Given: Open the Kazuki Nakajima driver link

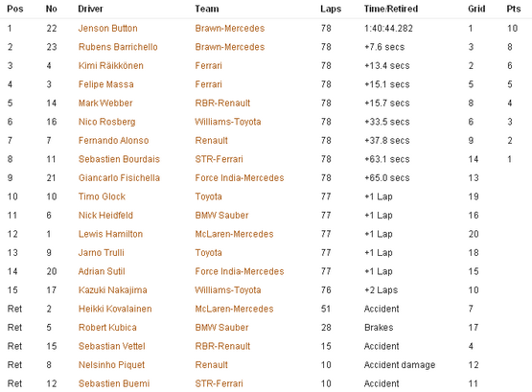Looking at the screenshot, I should 113,290.
